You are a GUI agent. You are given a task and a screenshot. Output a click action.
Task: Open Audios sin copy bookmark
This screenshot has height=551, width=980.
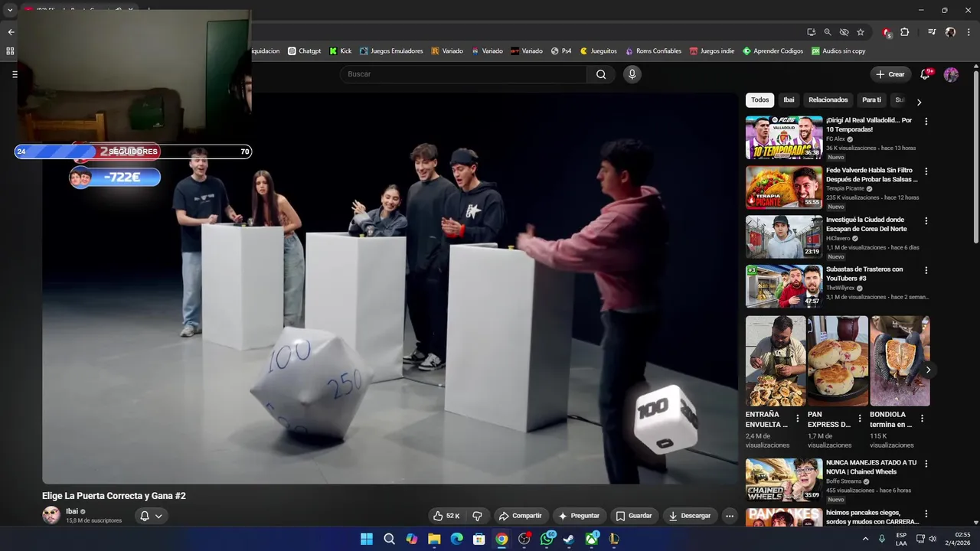pos(838,51)
